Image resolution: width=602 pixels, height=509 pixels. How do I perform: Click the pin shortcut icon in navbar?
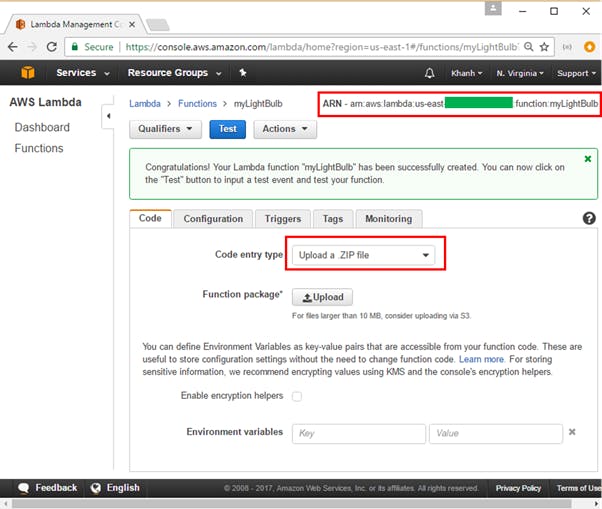pos(243,73)
